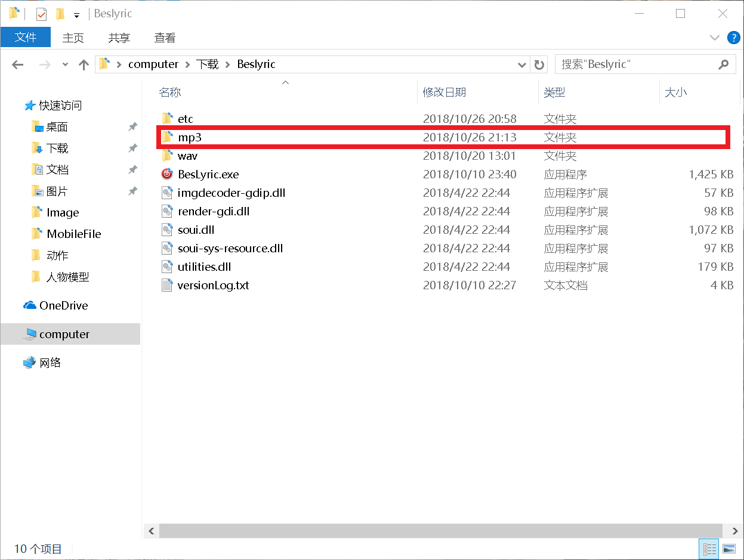Go up one folder with up arrow

pyautogui.click(x=84, y=64)
